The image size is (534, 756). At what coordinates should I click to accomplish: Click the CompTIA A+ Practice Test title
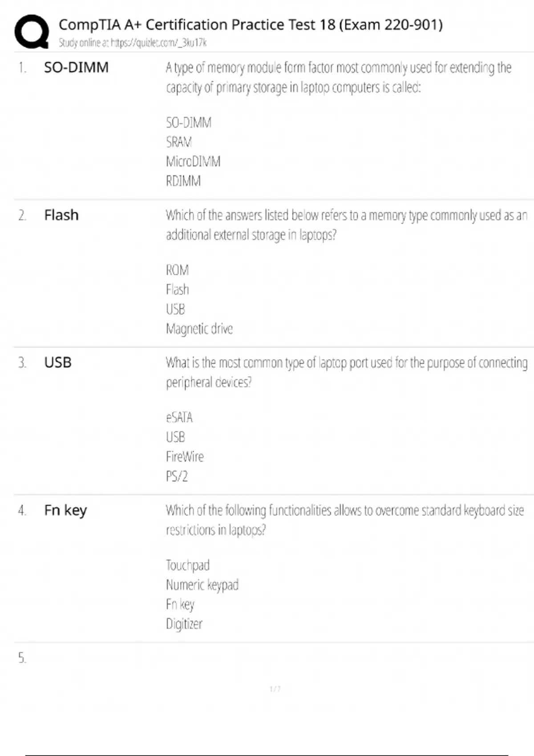pyautogui.click(x=251, y=24)
